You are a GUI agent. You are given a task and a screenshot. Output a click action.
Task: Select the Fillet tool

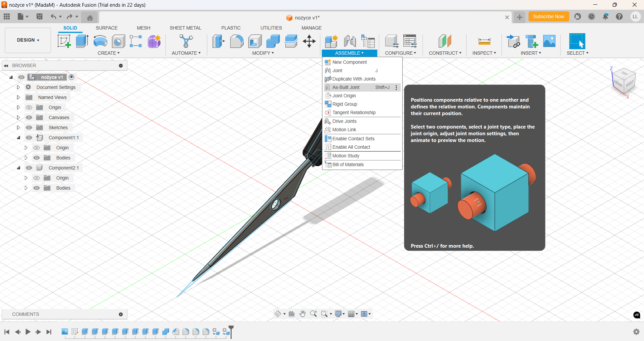(x=237, y=41)
